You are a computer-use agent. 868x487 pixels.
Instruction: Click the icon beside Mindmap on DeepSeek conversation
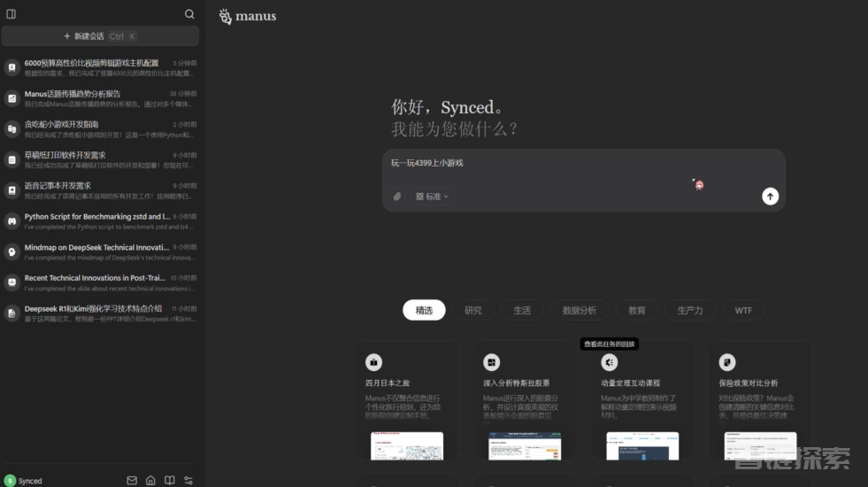pyautogui.click(x=12, y=252)
